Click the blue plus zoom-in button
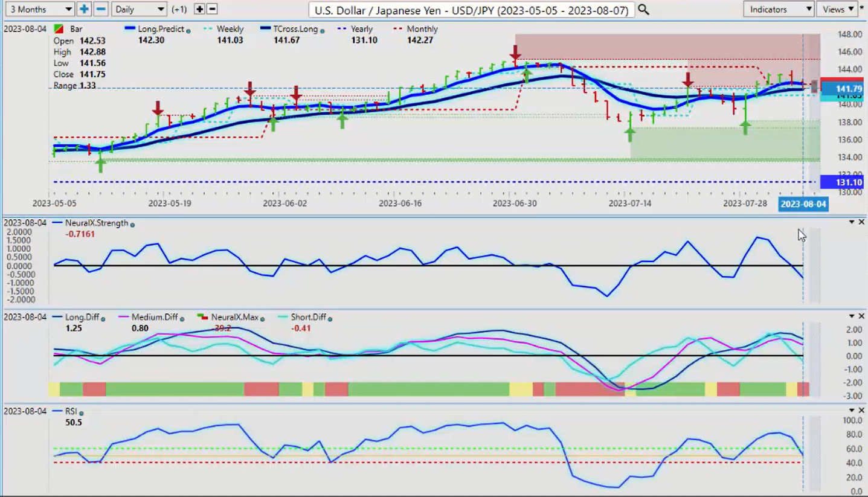Screen dimensions: 868x497 pyautogui.click(x=84, y=9)
